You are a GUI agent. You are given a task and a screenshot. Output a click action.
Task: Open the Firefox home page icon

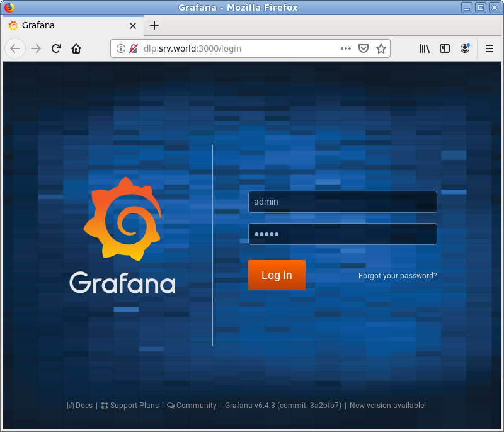(x=76, y=48)
